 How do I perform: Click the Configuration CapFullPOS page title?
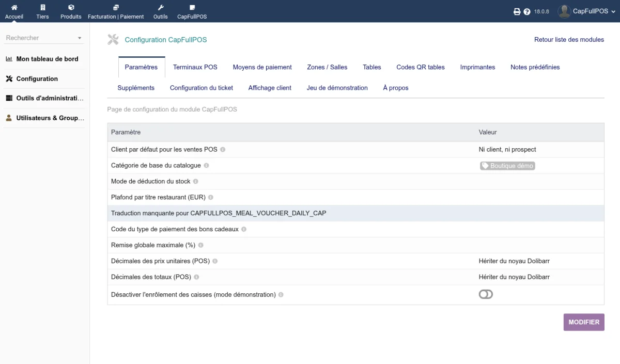(166, 40)
